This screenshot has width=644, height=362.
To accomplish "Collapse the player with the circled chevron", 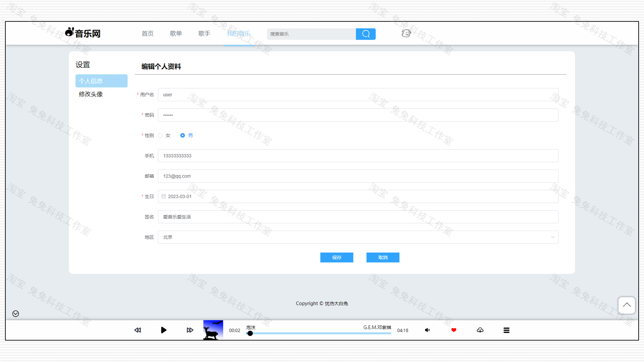I will (15, 314).
